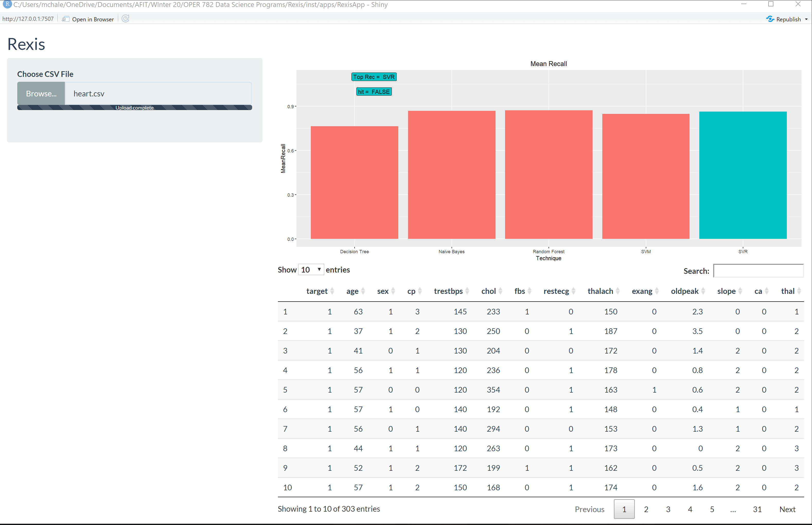The width and height of the screenshot is (812, 525).
Task: Click the Naive Bayes bar in chart
Action: pyautogui.click(x=451, y=175)
